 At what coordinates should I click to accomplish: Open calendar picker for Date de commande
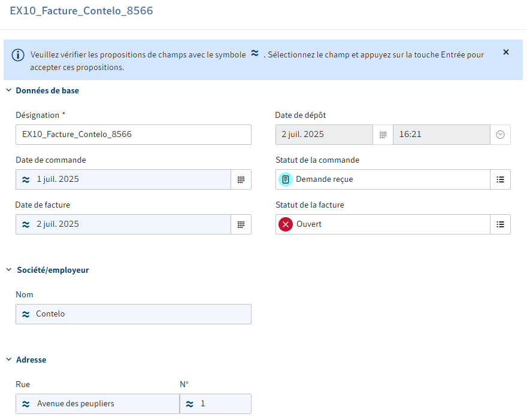pos(241,179)
